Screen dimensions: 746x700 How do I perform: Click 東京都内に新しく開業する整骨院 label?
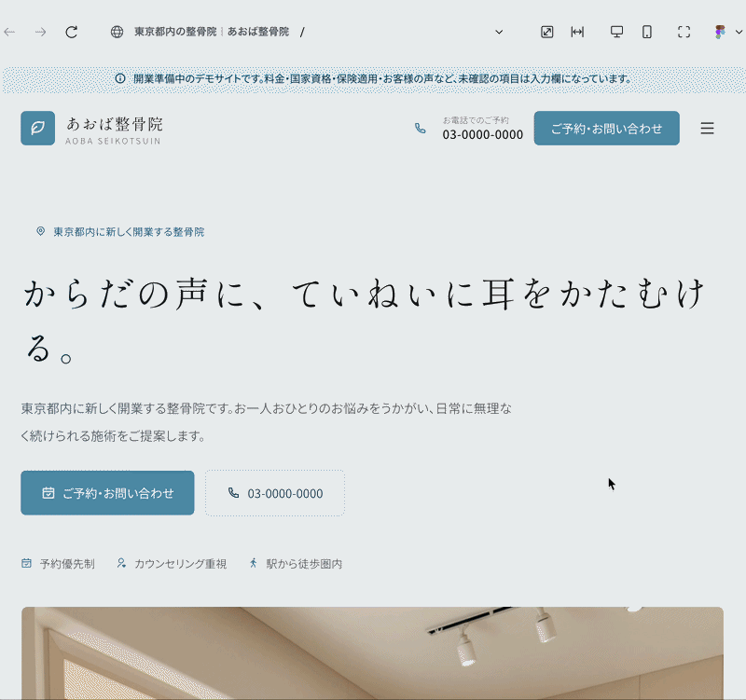click(x=129, y=231)
